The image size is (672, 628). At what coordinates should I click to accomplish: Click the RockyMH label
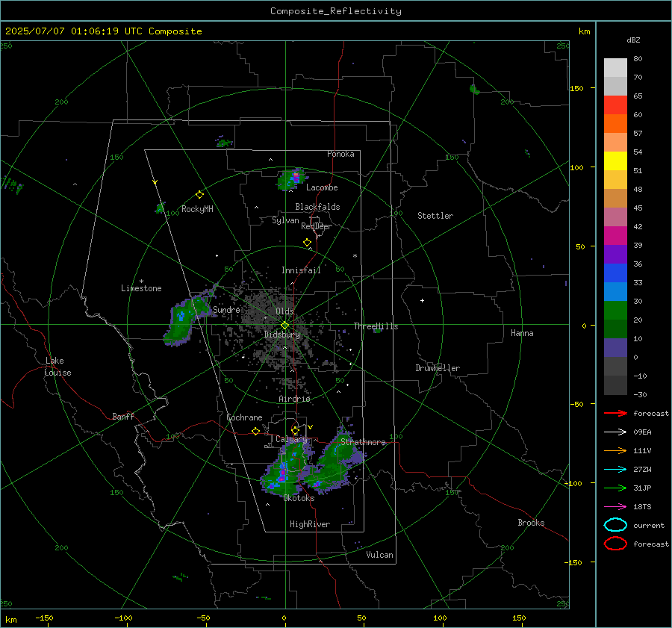pos(197,209)
